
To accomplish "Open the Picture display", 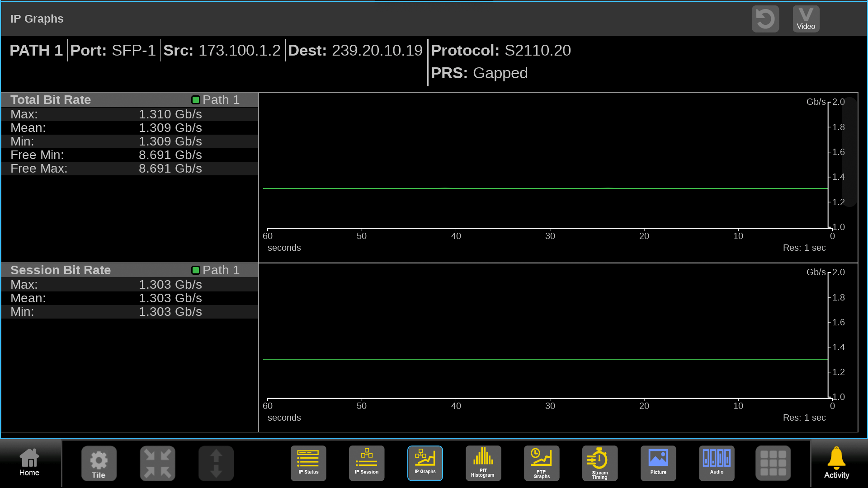I will pyautogui.click(x=658, y=463).
